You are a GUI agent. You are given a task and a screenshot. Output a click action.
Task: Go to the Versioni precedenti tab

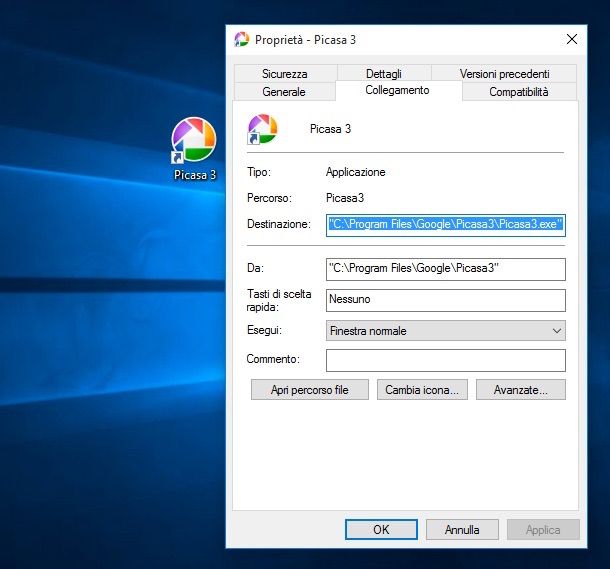click(x=504, y=74)
